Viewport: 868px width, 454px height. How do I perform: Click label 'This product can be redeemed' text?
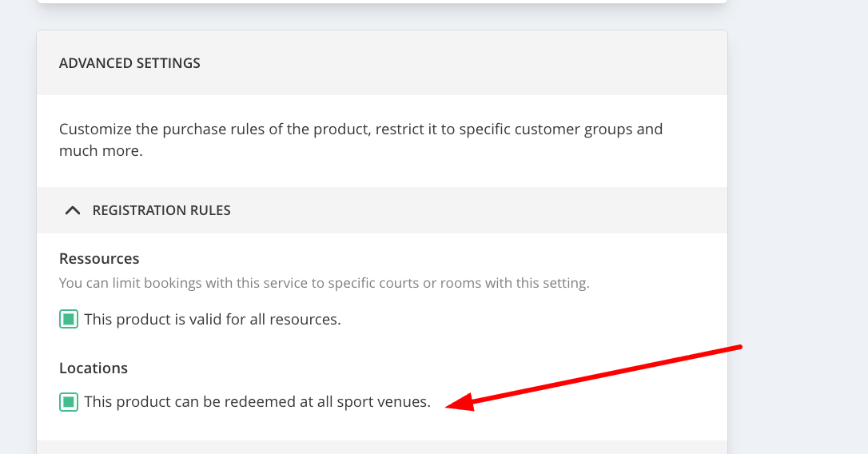[190, 402]
